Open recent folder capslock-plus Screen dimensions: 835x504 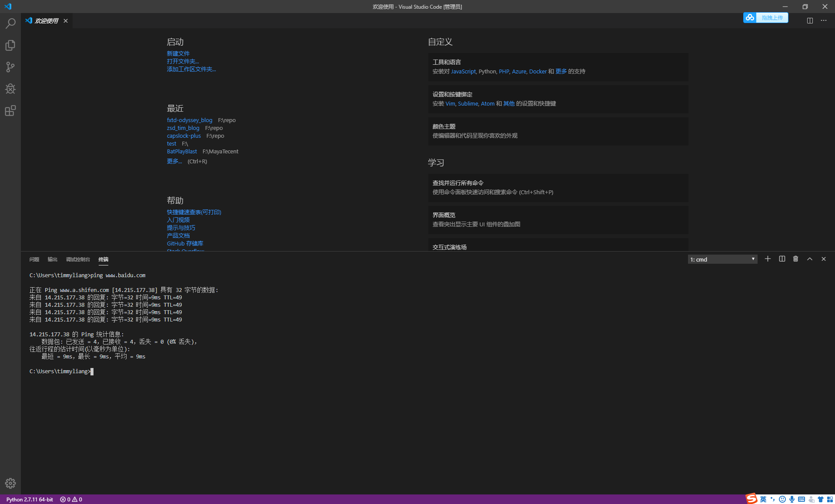click(184, 136)
